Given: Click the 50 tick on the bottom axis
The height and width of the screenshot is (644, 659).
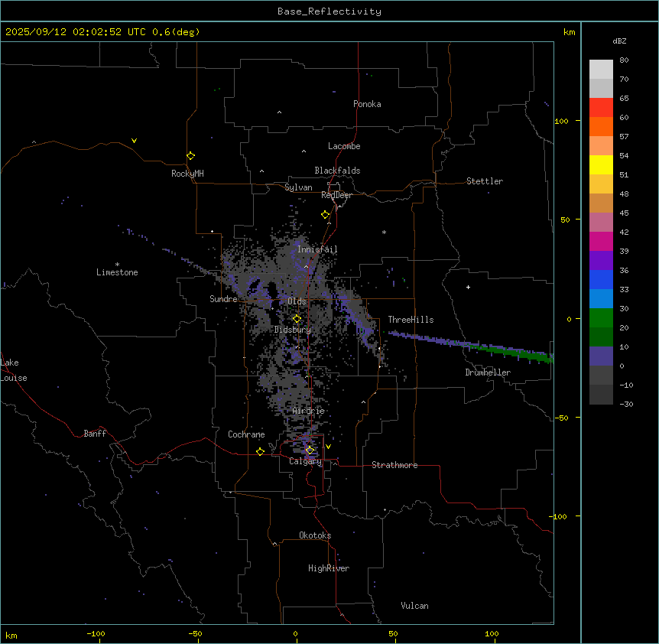Looking at the screenshot, I should point(393,634).
